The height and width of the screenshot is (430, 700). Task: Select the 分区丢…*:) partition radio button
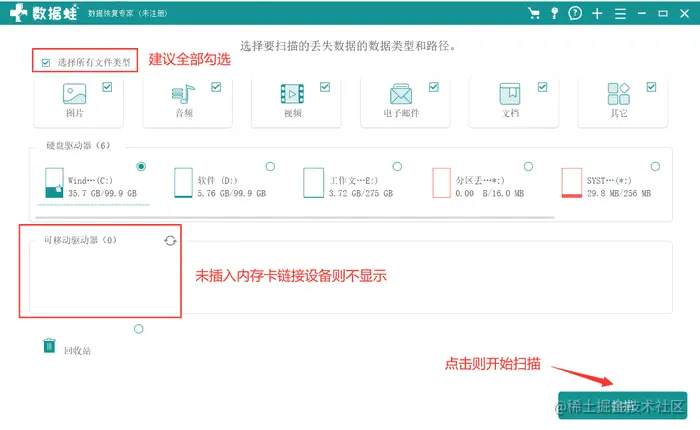click(x=528, y=166)
